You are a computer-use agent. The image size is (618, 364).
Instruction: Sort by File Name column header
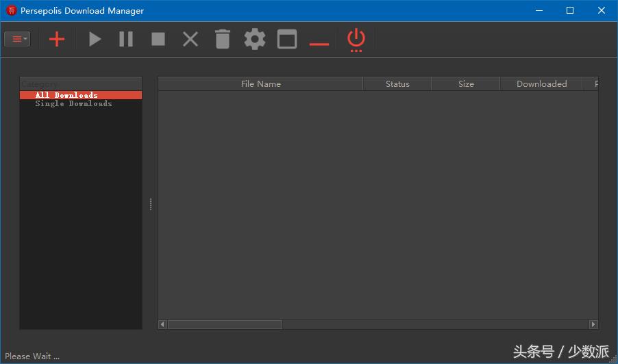click(260, 84)
